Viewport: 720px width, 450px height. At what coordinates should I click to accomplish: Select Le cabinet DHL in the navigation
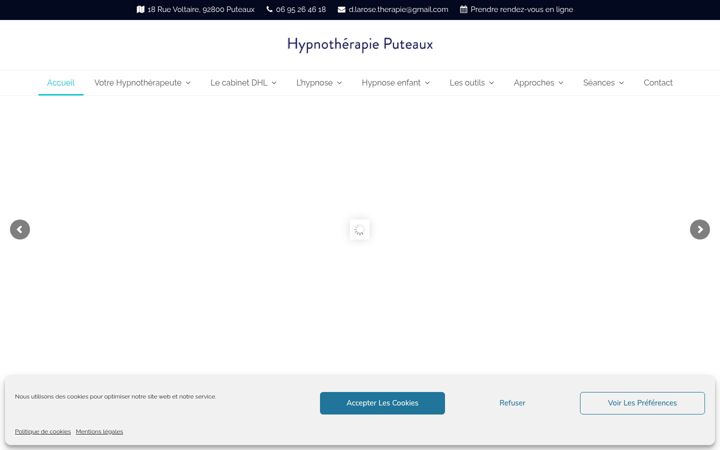239,83
